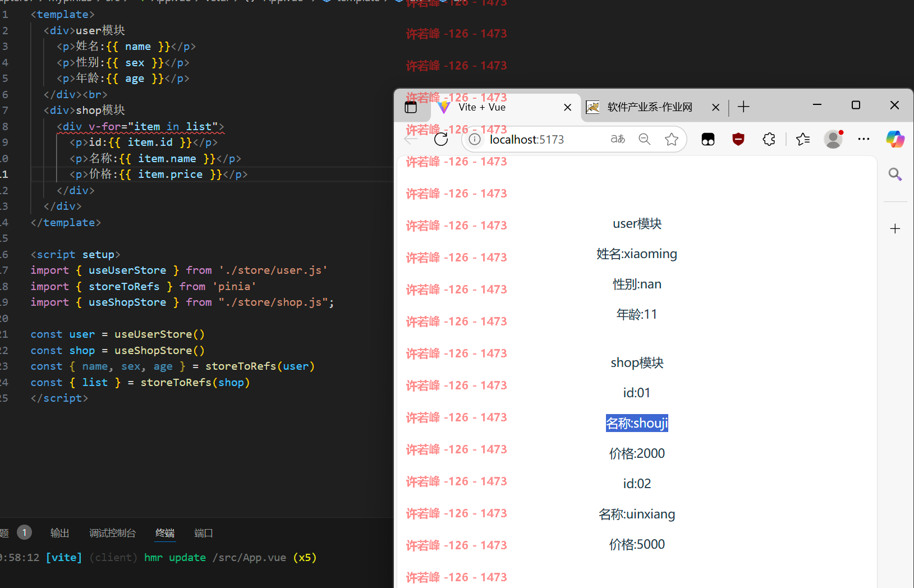
Task: Click the 年龄:11 text on page
Action: coord(637,315)
